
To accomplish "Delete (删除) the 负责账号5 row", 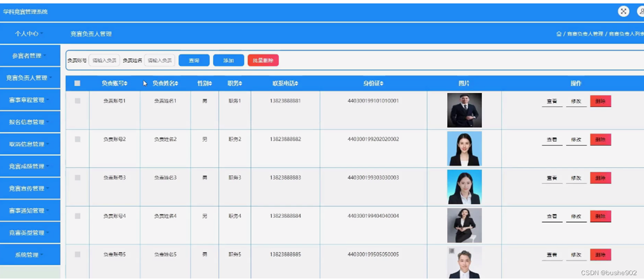I will pos(601,255).
